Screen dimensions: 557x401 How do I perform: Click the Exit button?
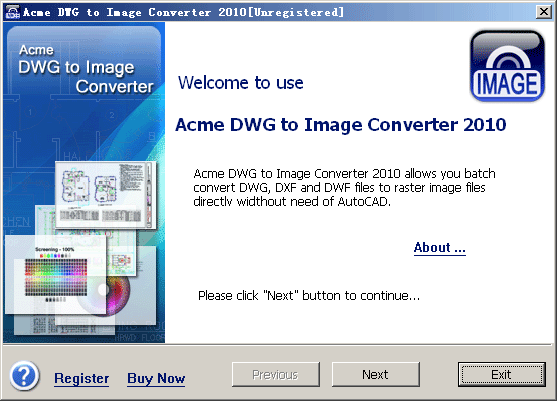501,374
